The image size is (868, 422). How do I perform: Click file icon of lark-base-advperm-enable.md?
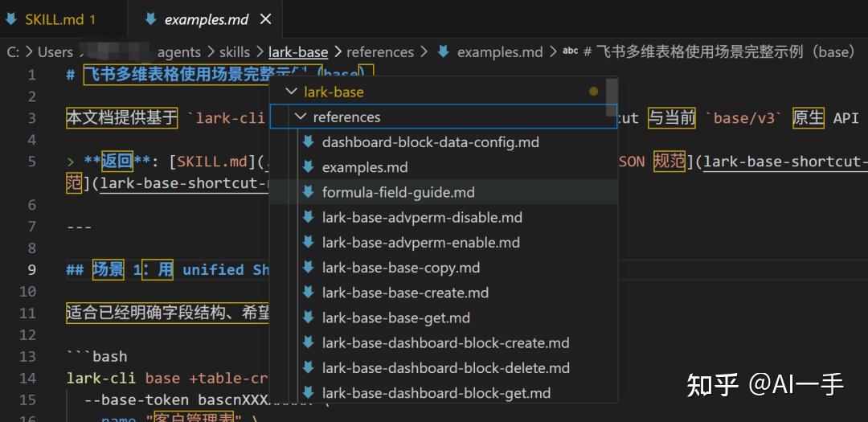point(309,242)
